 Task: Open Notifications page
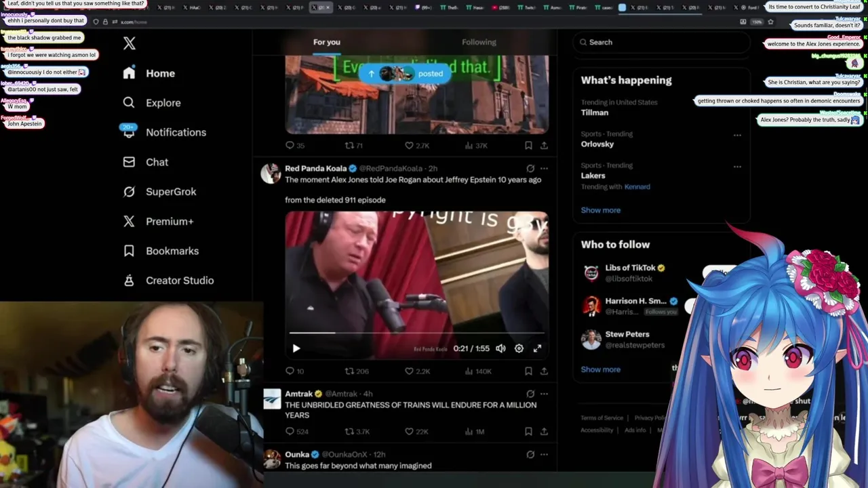tap(163, 132)
